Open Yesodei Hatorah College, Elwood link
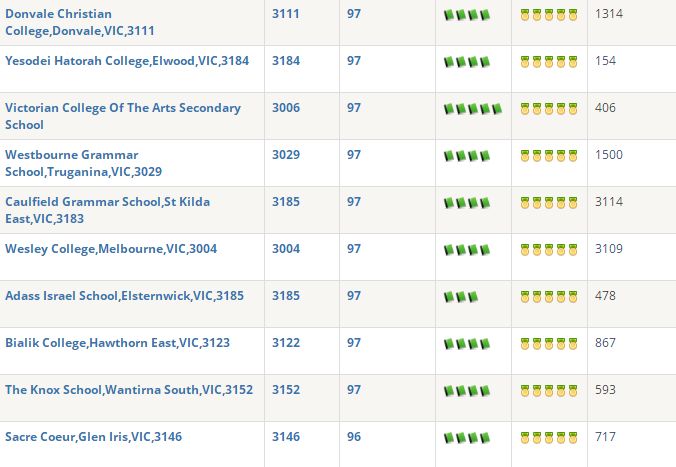 [127, 61]
